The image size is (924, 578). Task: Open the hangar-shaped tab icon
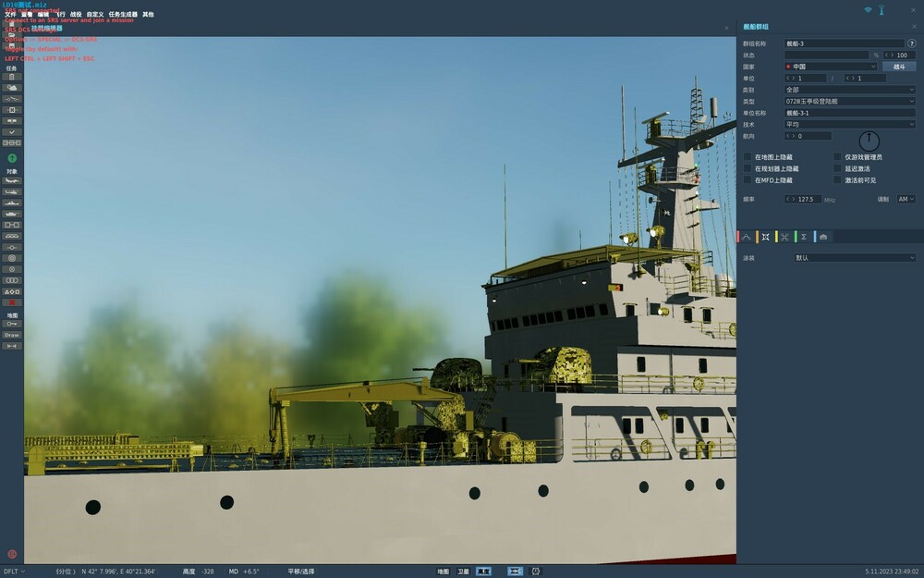pyautogui.click(x=823, y=237)
